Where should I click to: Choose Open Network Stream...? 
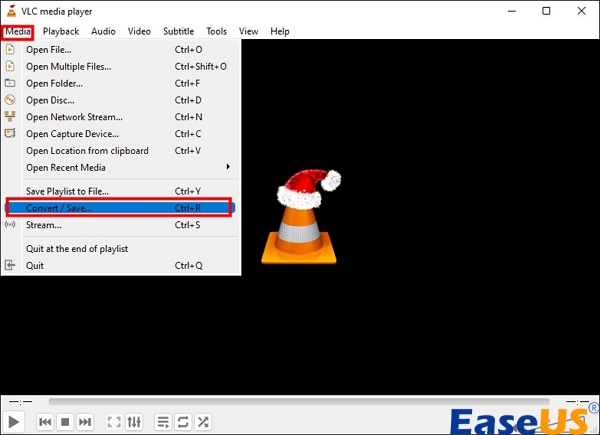[121, 117]
